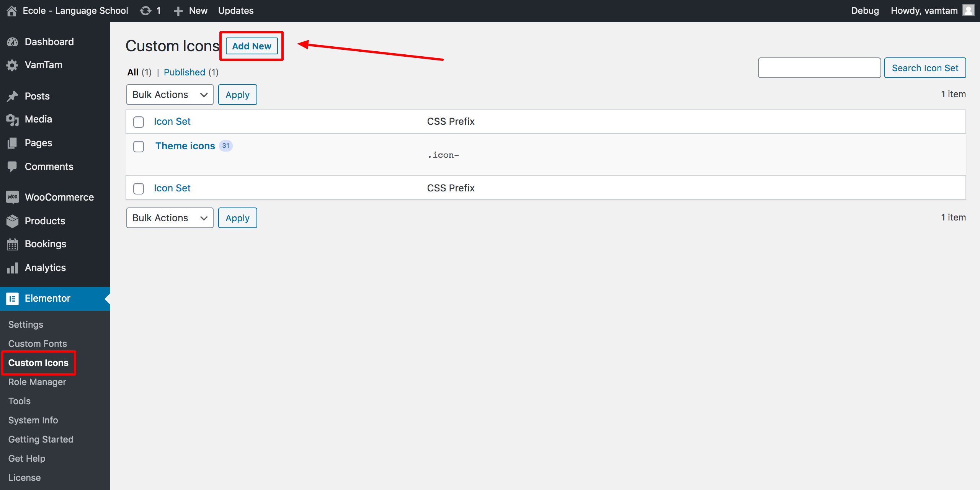Click the home icon beside site name
Screen dimensions: 980x490
click(x=11, y=11)
